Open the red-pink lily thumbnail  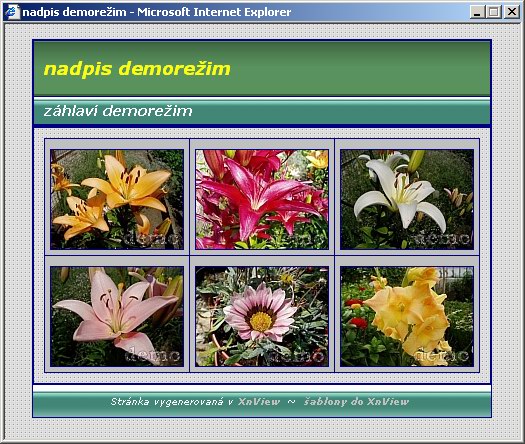coord(262,200)
